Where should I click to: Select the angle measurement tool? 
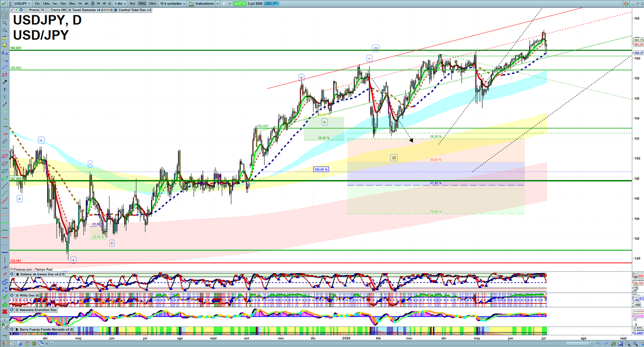4,267
